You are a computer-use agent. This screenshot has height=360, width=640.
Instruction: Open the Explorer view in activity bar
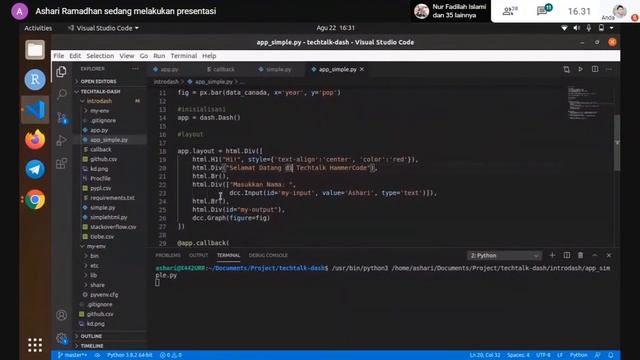click(62, 72)
